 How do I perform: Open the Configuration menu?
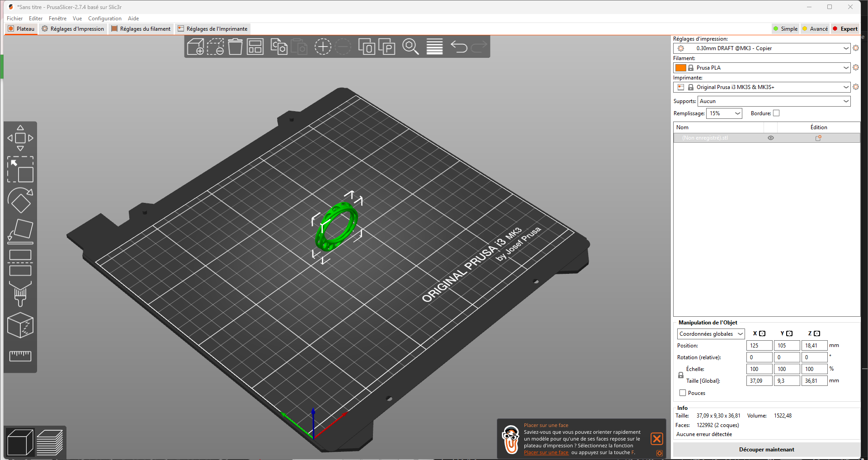(104, 18)
